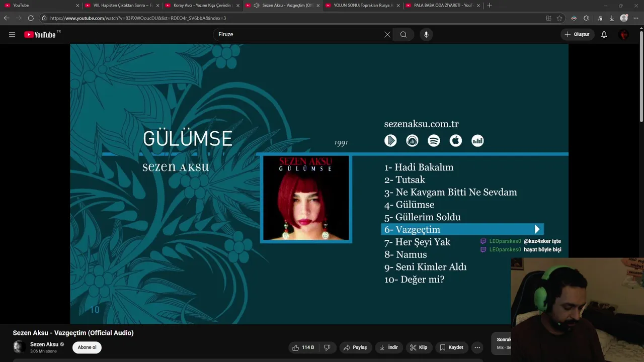The height and width of the screenshot is (362, 644).
Task: Click the Sezen Aksu channel avatar
Action: coord(19,347)
